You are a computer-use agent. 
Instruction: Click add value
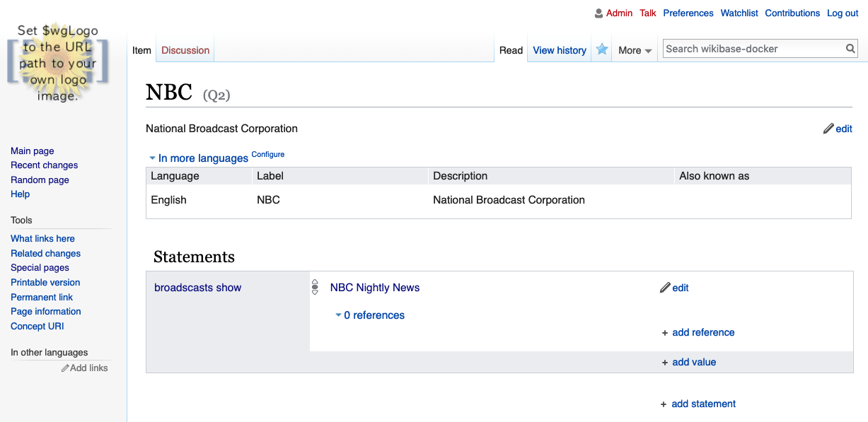[x=689, y=362]
